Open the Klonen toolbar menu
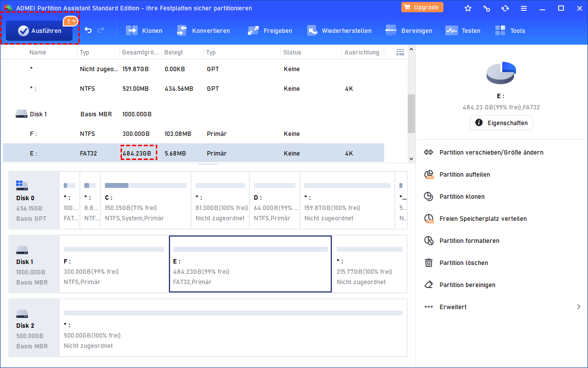Image resolution: width=588 pixels, height=368 pixels. tap(144, 30)
